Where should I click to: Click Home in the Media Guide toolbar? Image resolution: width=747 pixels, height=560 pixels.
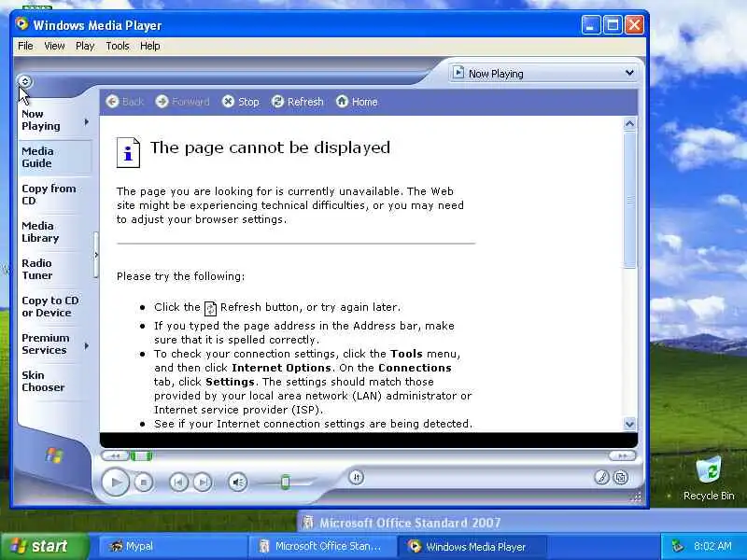[x=357, y=102]
